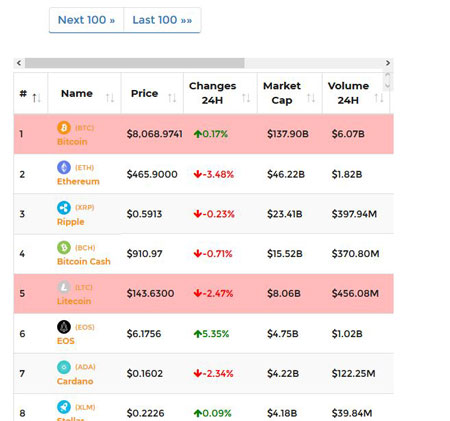This screenshot has height=421, width=450.
Task: Click the (BCH) ticker symbol
Action: click(x=85, y=248)
